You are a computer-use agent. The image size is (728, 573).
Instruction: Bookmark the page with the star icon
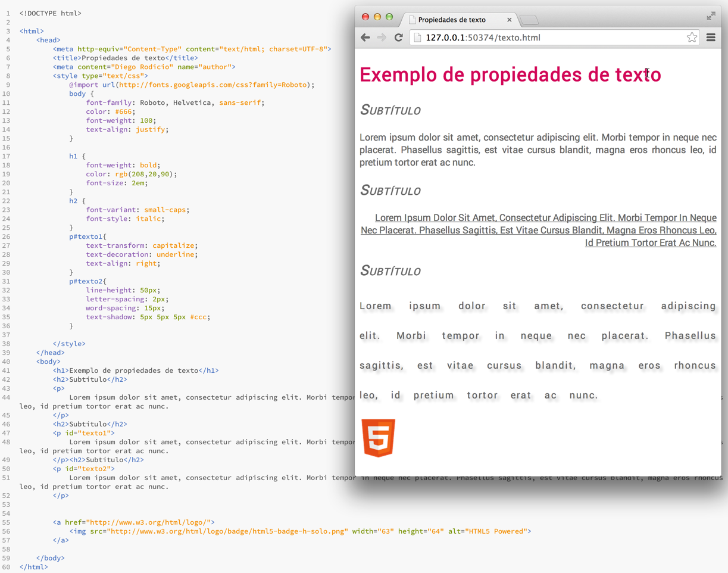point(692,38)
